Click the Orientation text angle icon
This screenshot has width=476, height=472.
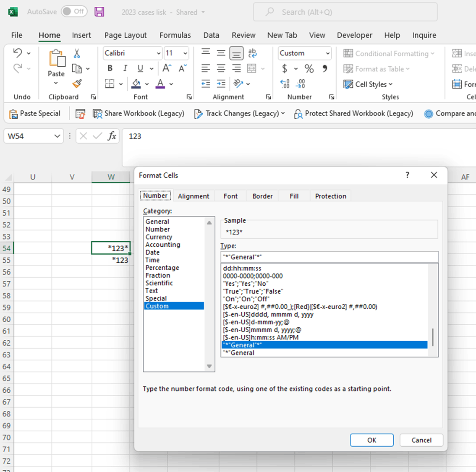[238, 83]
